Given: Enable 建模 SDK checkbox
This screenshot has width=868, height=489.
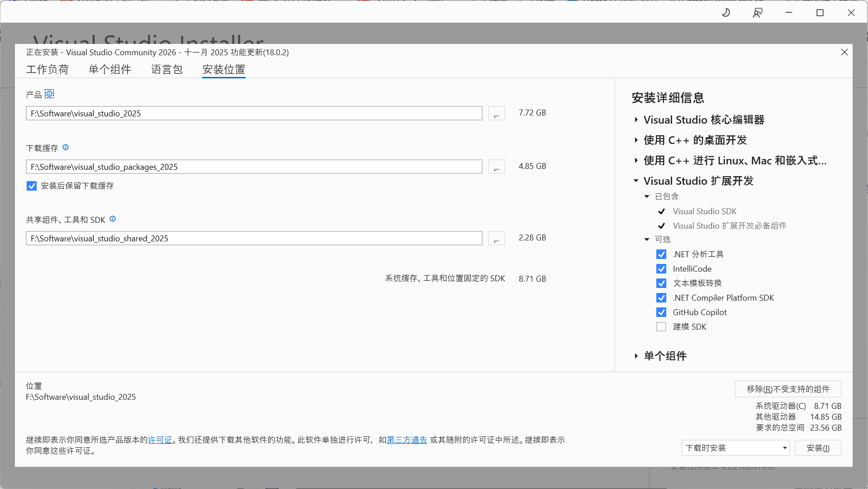Looking at the screenshot, I should tap(661, 327).
